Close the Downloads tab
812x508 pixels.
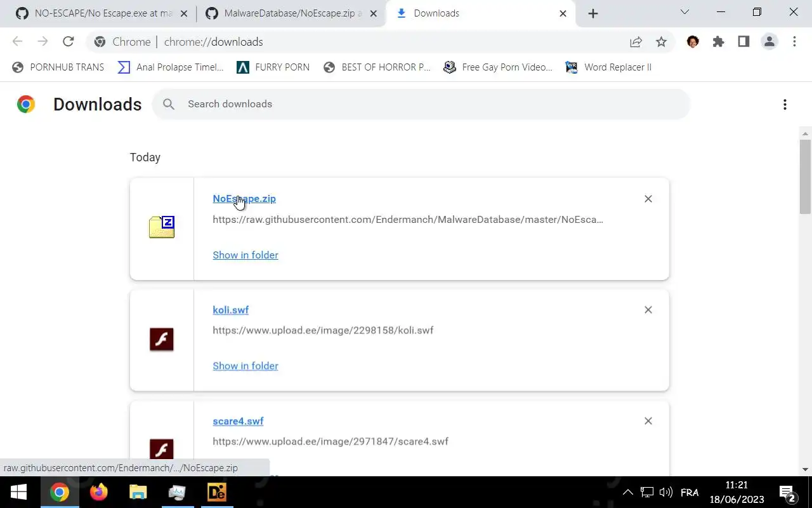pos(563,13)
